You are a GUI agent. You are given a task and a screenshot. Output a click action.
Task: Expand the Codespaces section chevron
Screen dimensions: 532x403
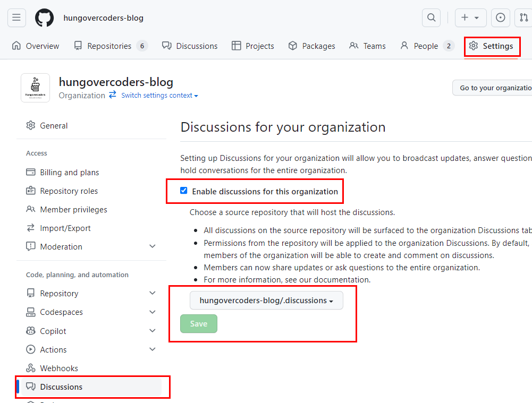click(153, 312)
